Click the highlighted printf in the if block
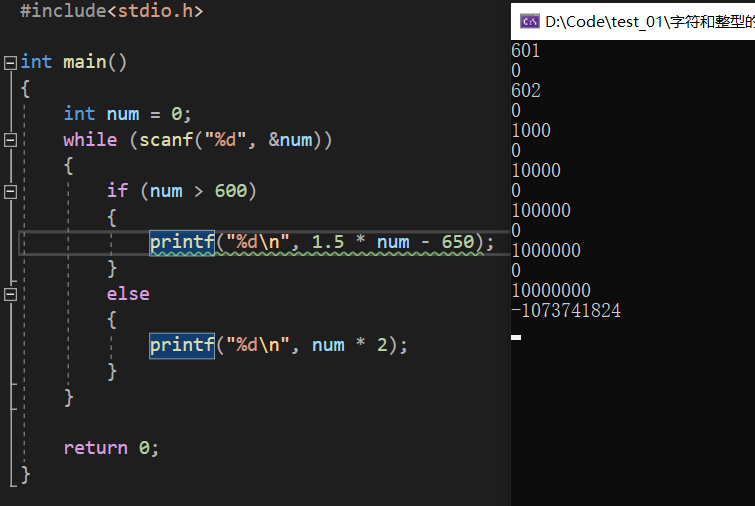Screen dimensions: 755x506 click(182, 243)
